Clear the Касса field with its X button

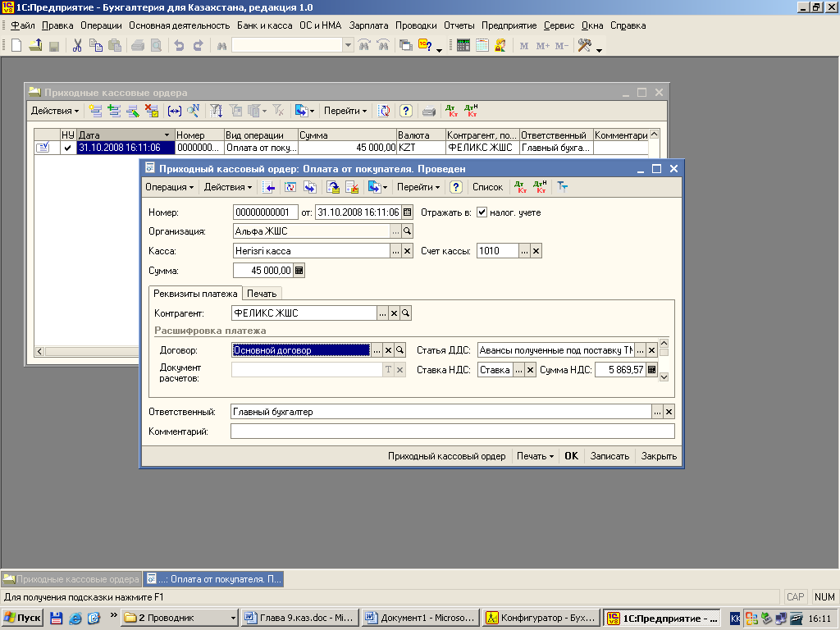pos(407,251)
